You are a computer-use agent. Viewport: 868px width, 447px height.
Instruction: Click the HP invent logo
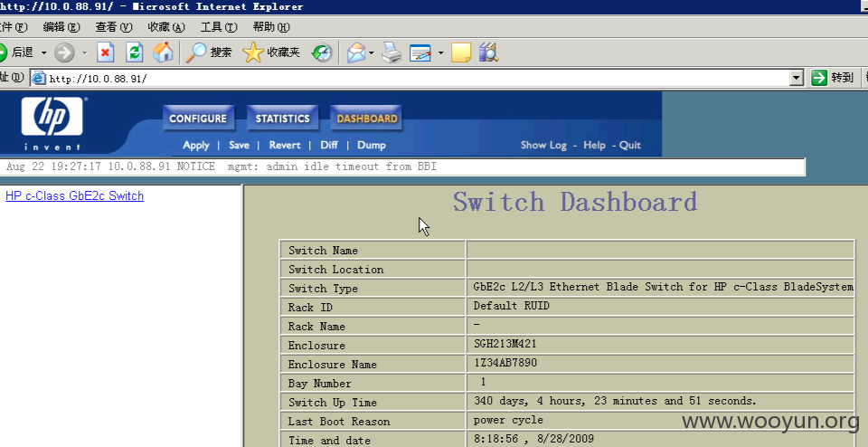[x=52, y=123]
